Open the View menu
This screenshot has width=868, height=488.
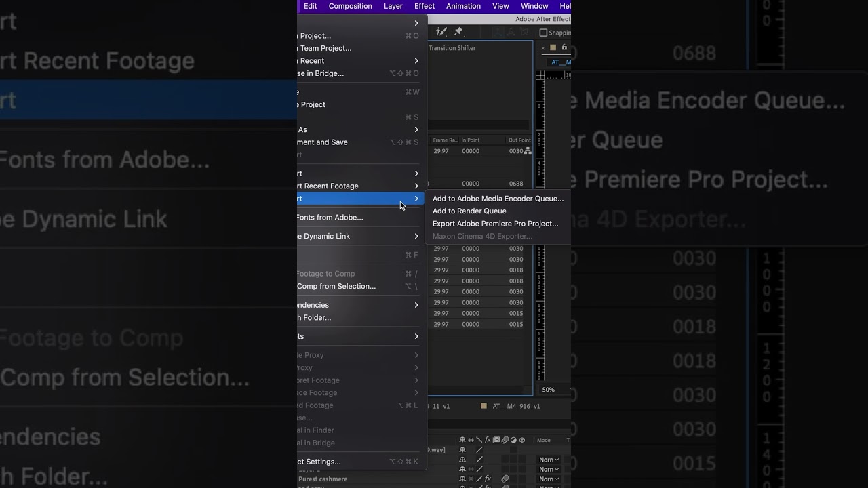click(500, 6)
